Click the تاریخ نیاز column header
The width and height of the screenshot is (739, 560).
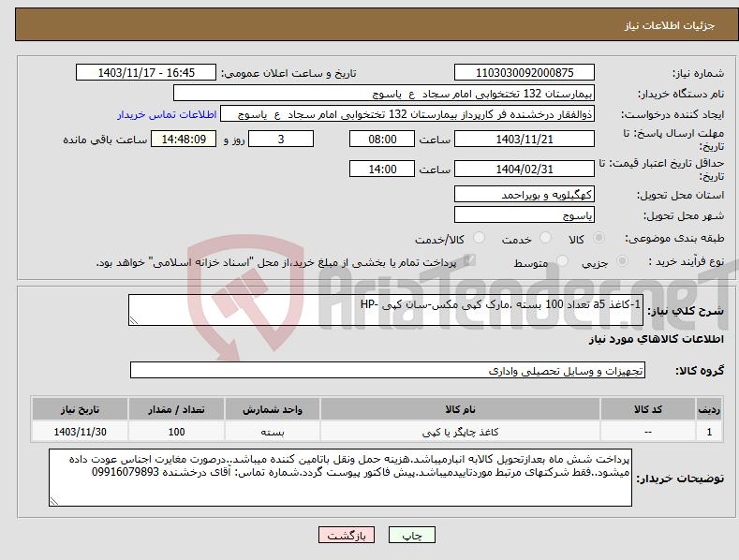81,409
